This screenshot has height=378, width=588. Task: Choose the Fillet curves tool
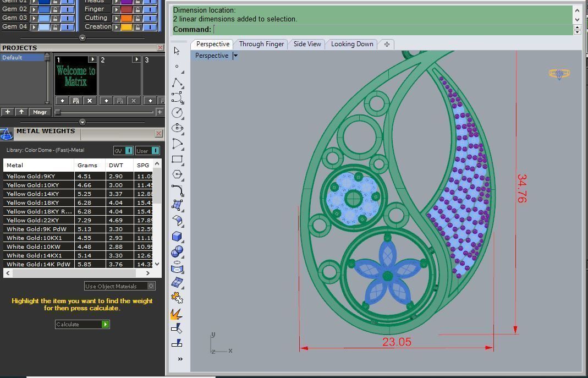(x=177, y=190)
